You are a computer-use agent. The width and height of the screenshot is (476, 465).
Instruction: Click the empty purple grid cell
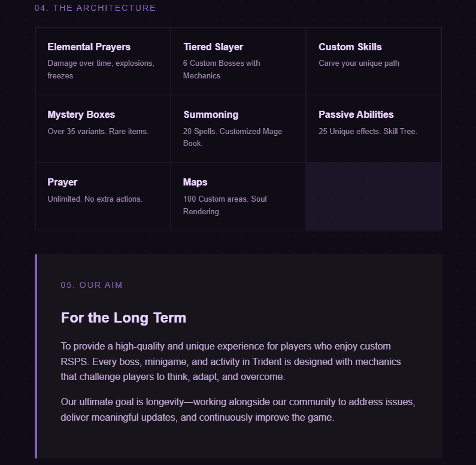[x=374, y=196]
